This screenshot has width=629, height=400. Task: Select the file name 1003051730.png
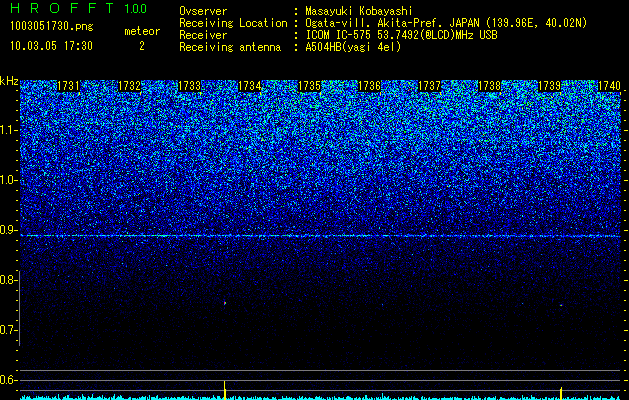pos(52,27)
